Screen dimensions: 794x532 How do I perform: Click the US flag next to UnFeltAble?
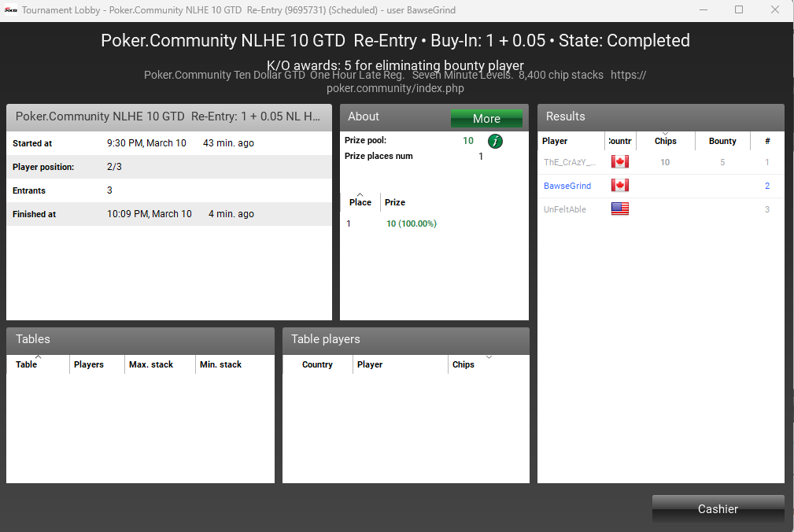click(x=620, y=209)
